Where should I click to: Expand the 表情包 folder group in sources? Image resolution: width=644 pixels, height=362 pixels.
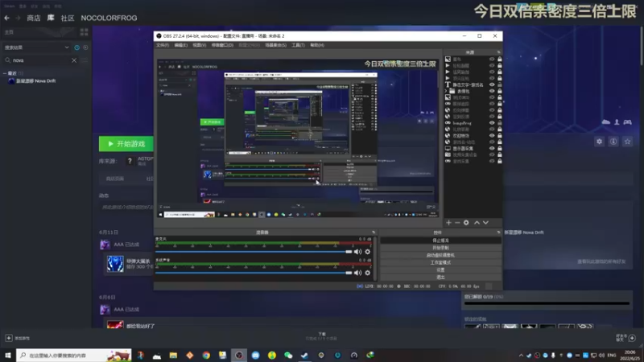click(x=447, y=91)
